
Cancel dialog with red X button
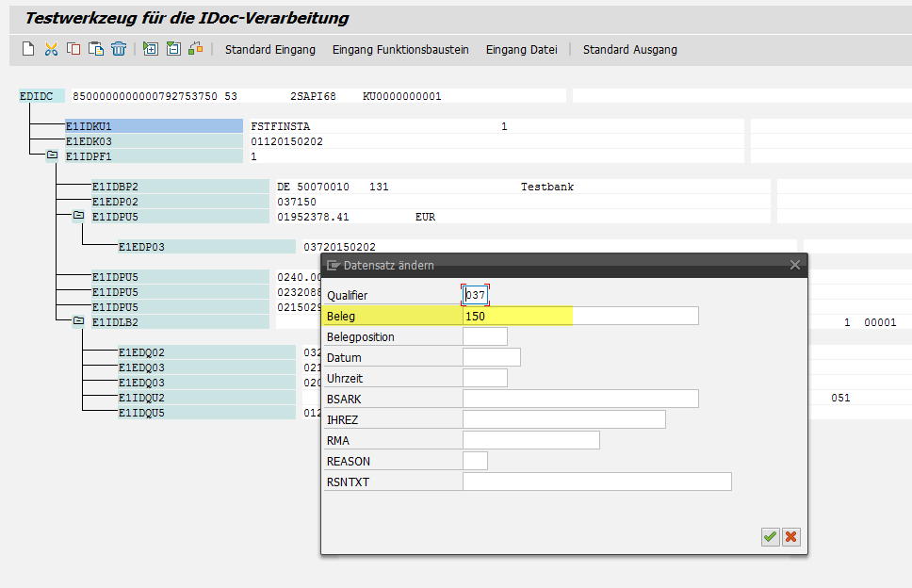(x=791, y=536)
